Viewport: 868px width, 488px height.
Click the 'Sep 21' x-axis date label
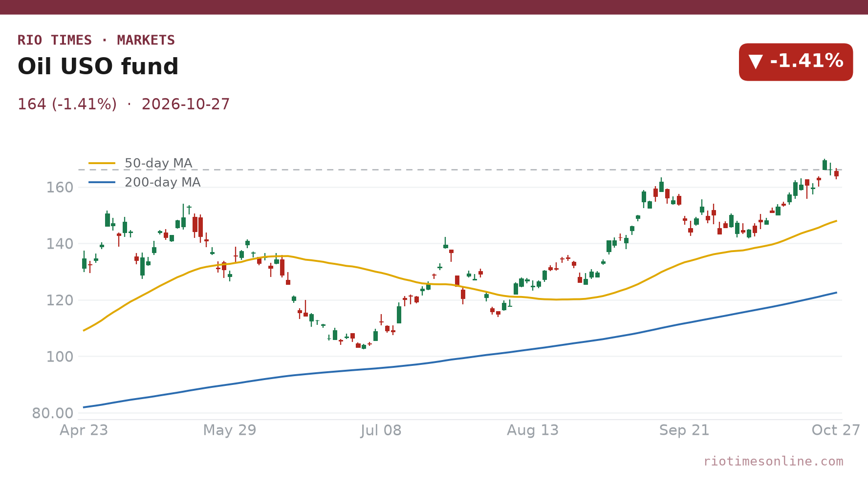click(684, 430)
